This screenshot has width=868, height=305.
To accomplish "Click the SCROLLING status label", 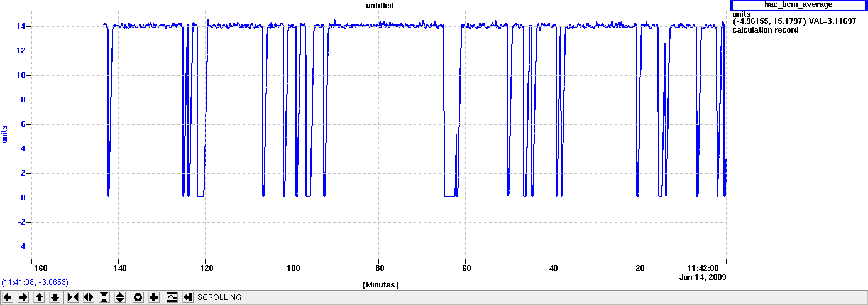I will [x=219, y=297].
